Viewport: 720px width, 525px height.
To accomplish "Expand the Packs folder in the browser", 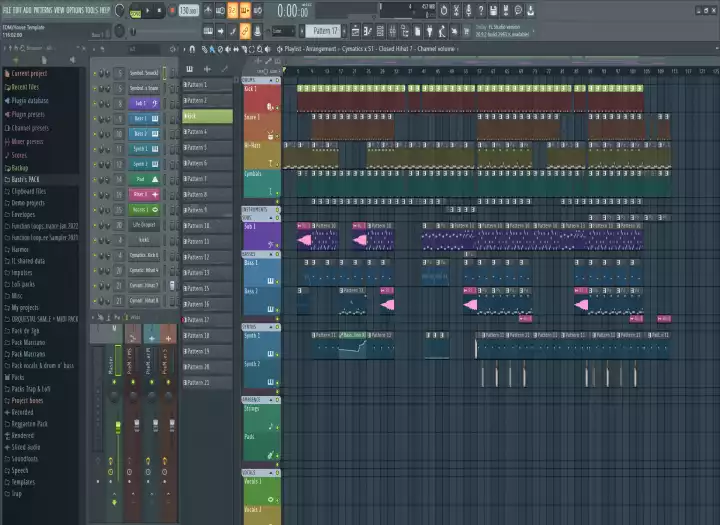I will tap(14, 377).
